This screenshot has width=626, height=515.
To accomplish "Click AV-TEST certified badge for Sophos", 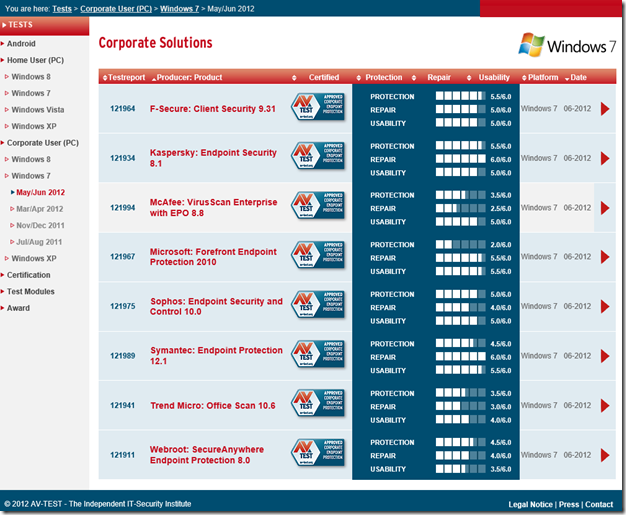I will (318, 305).
